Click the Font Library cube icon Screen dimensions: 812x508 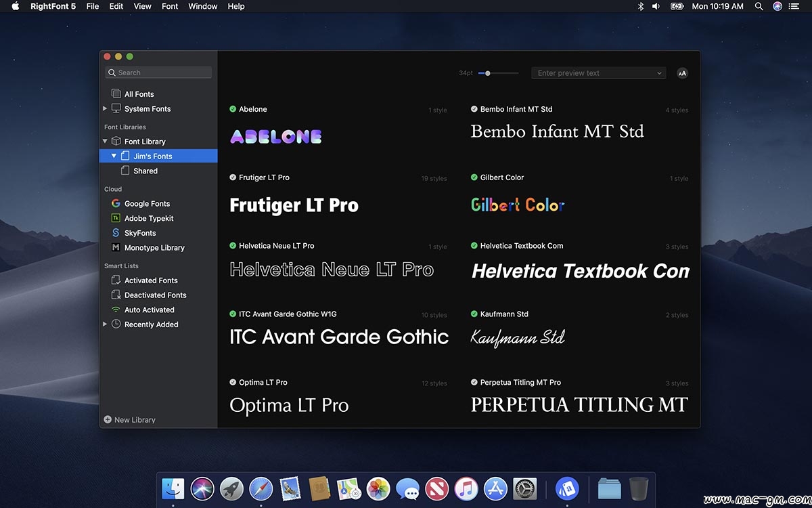point(116,142)
